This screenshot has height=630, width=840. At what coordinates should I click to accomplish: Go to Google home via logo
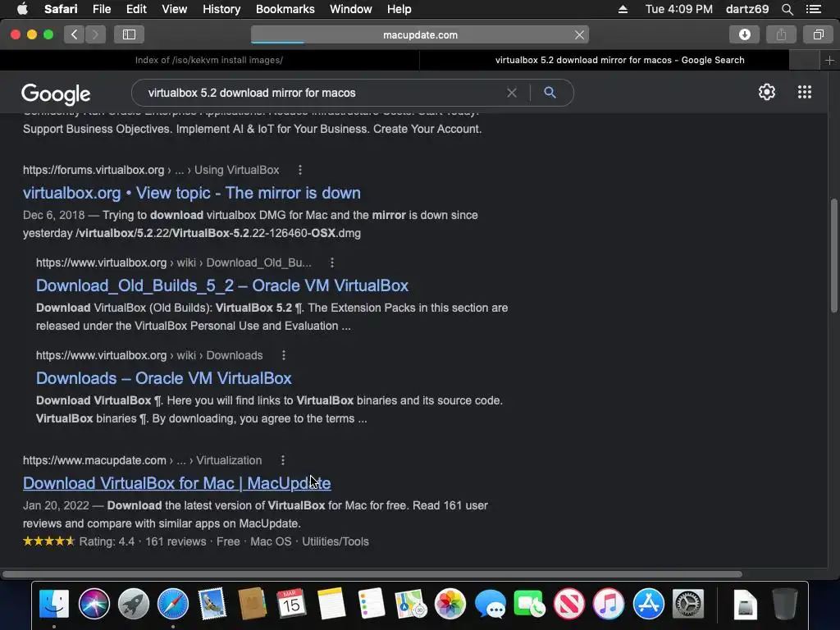56,94
